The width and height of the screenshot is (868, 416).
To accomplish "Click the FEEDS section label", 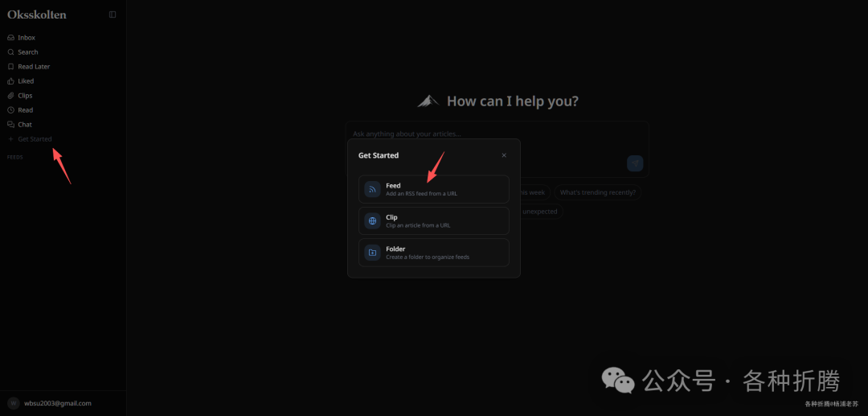I will click(15, 158).
